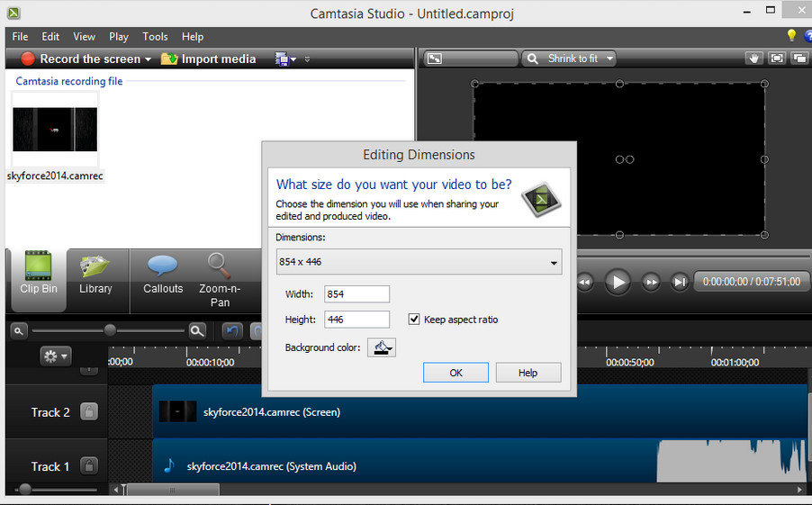
Task: Click the Undo arrow icon
Action: tap(232, 331)
